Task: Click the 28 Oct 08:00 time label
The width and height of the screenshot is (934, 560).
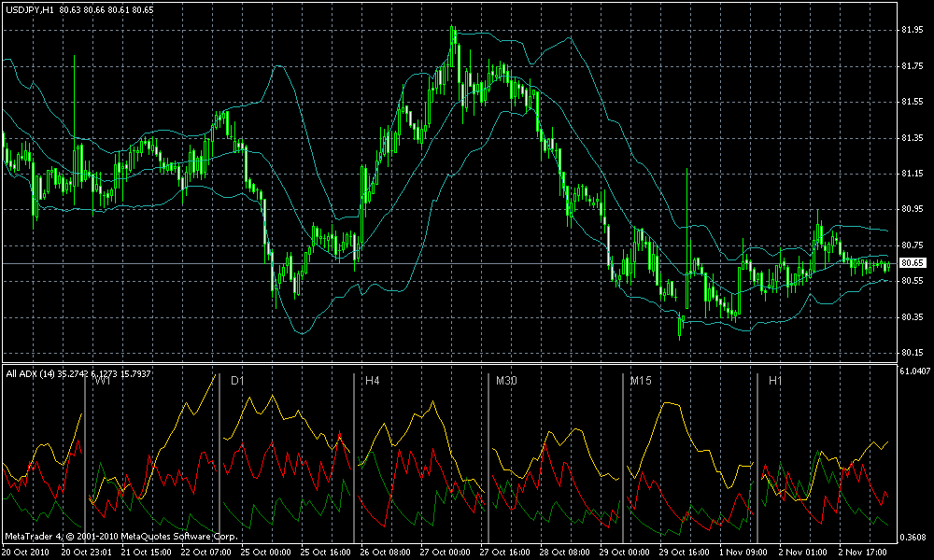Action: pyautogui.click(x=565, y=553)
